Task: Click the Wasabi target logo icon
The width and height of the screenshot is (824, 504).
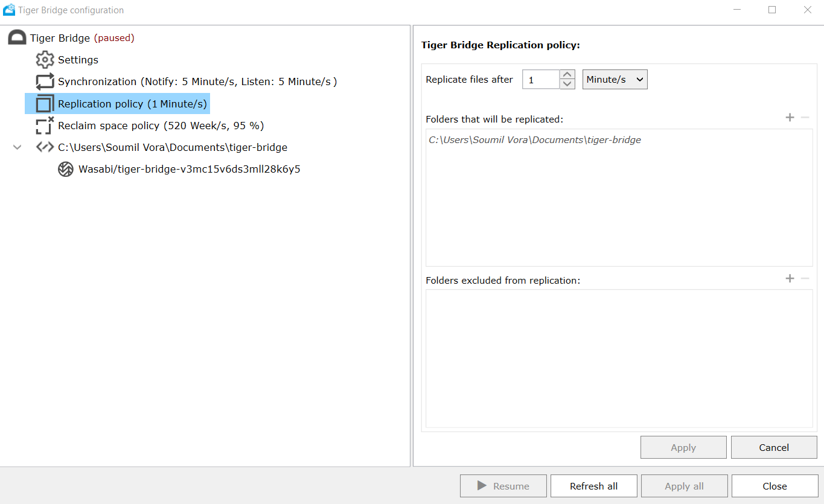Action: coord(66,169)
